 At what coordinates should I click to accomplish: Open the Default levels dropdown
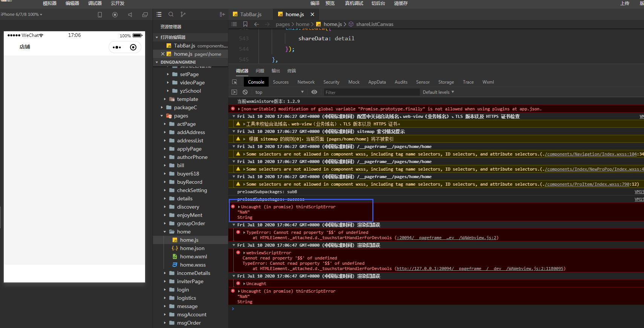(x=438, y=92)
